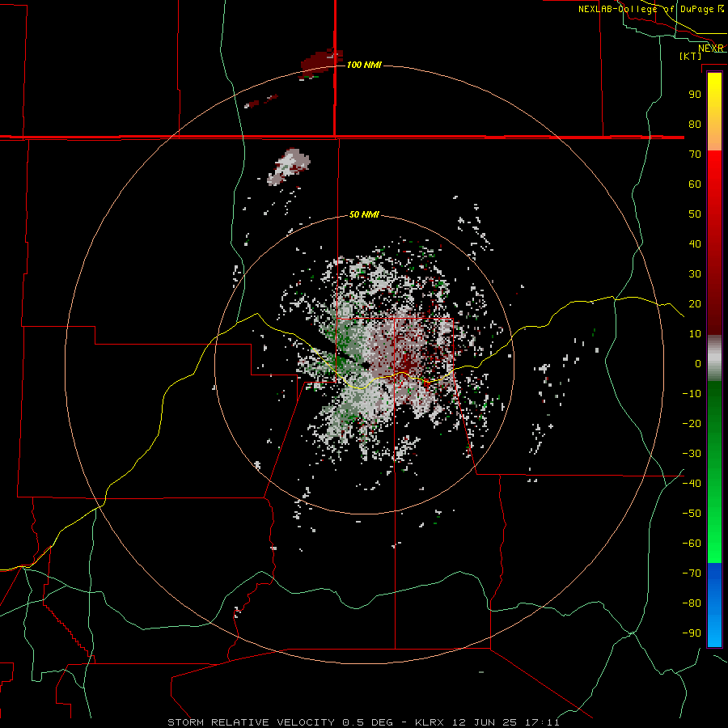Click the NEXR label above the color scale
This screenshot has width=728, height=728.
(x=711, y=48)
